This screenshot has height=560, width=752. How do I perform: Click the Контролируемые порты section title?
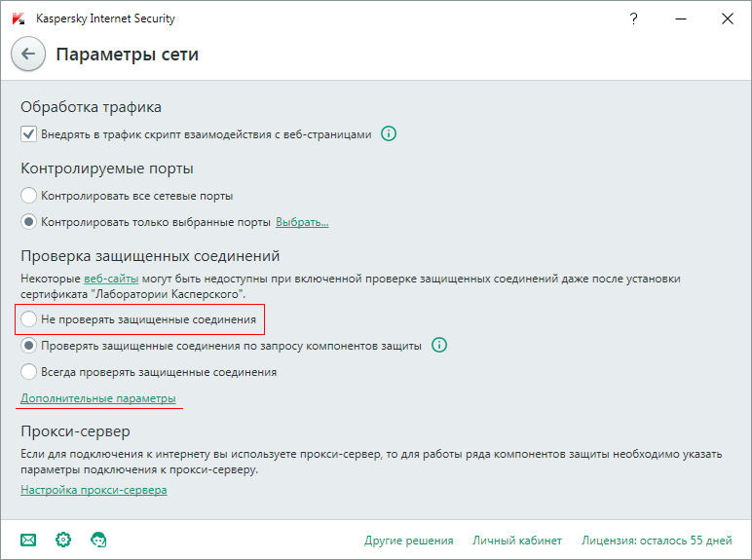point(107,168)
